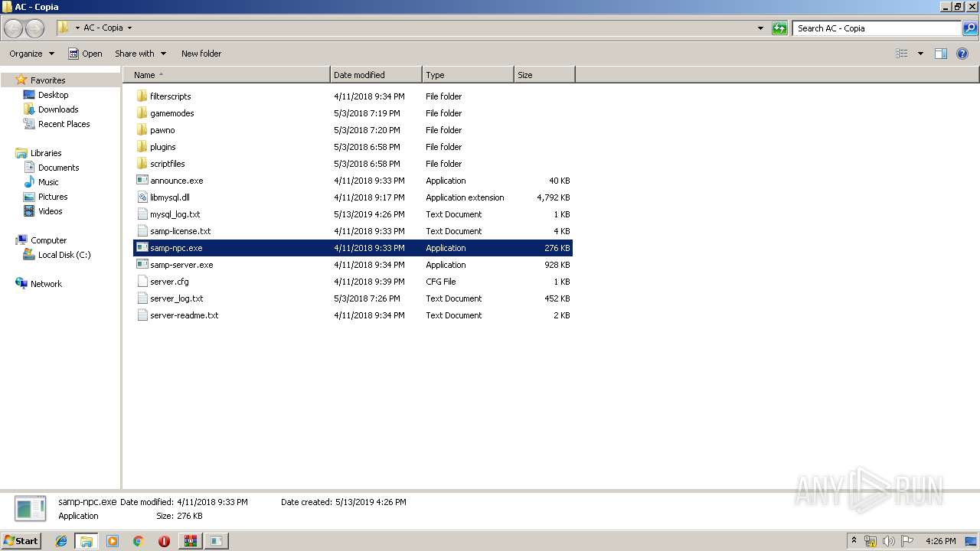Sort by the Type column header
Screen dimensions: 980x551
468,75
